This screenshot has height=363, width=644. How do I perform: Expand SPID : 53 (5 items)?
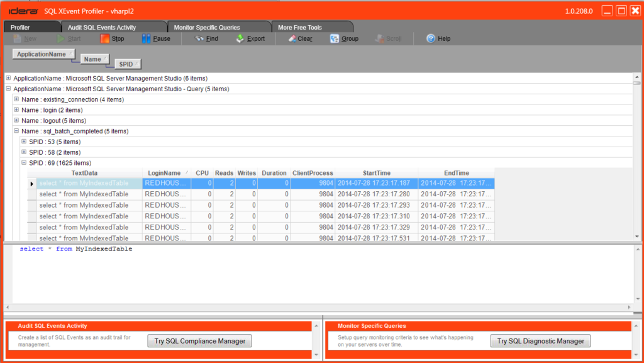(24, 142)
